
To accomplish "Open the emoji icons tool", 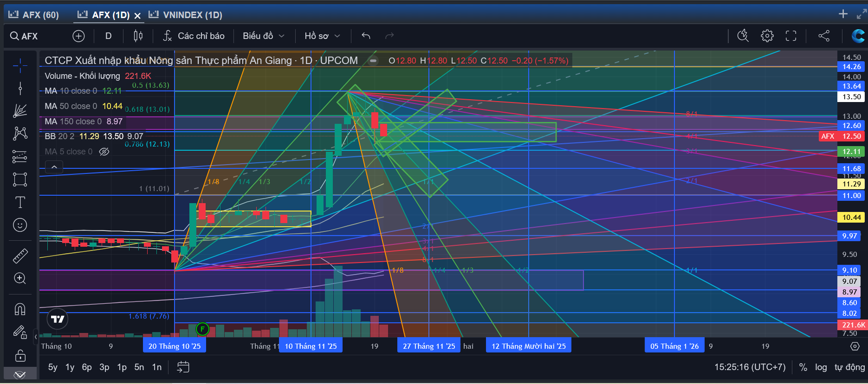I will click(x=20, y=225).
